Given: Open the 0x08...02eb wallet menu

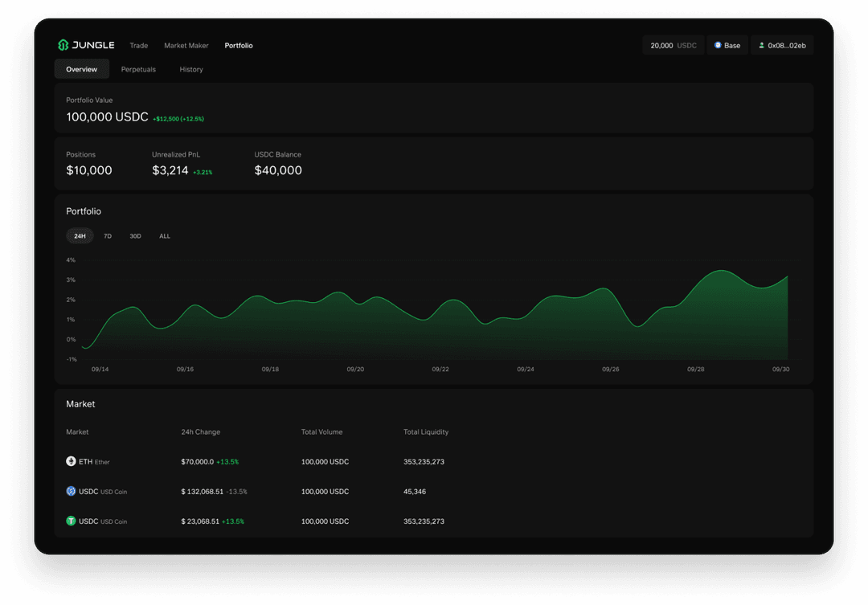Looking at the screenshot, I should (782, 46).
